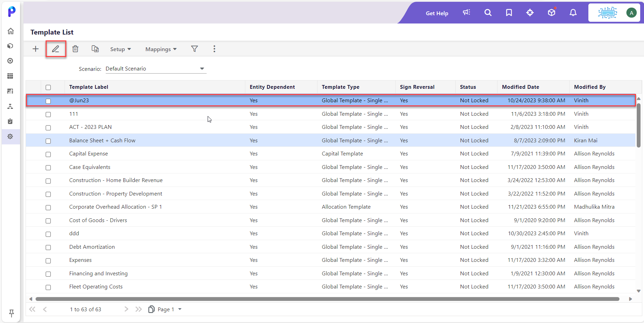Viewport: 644px width, 323px height.
Task: Go to last page double arrow
Action: click(139, 309)
